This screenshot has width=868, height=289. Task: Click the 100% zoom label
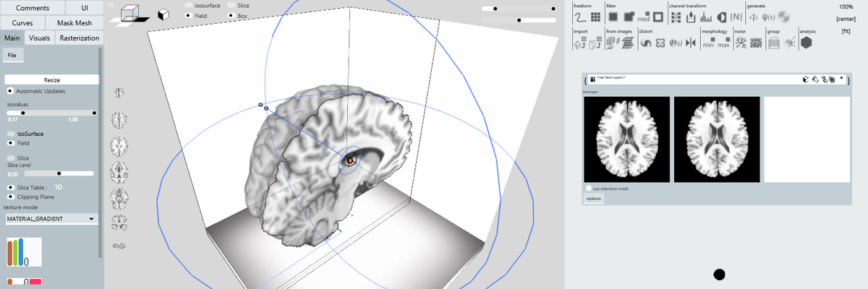[846, 7]
